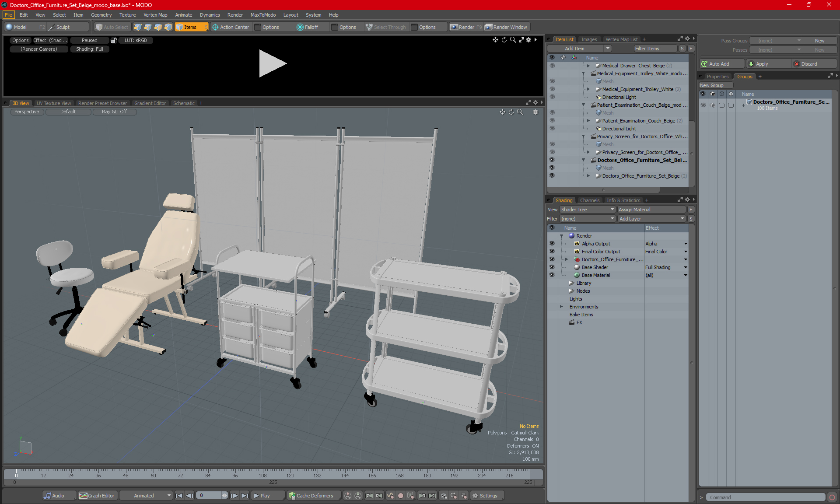Step to next frame
Viewport: 840px width, 504px height.
coord(234,496)
